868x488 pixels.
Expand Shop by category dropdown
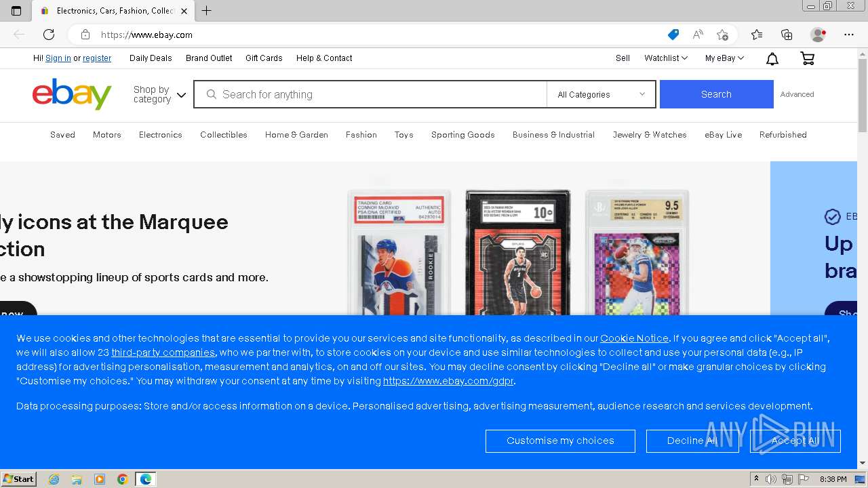coord(159,94)
